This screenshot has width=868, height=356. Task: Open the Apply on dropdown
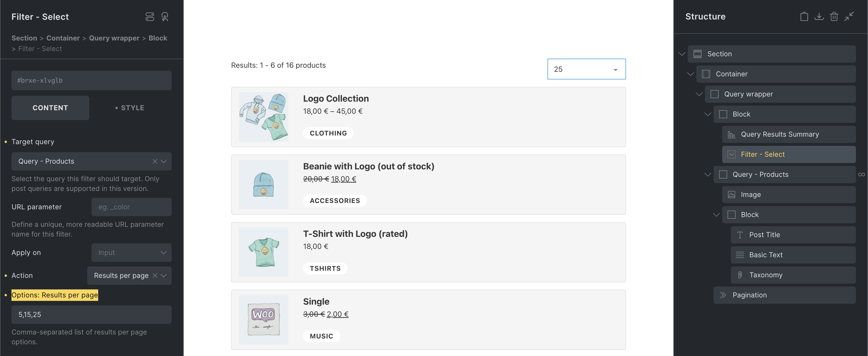(131, 253)
